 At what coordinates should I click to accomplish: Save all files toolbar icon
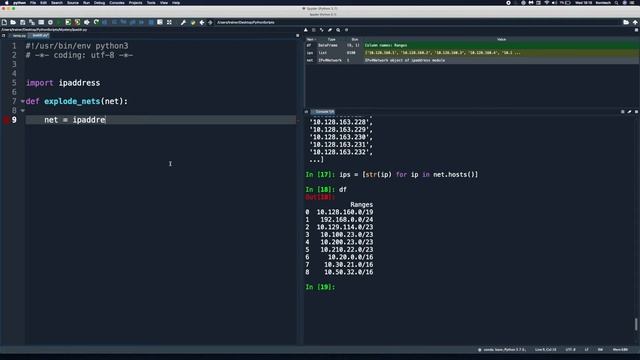click(x=32, y=22)
